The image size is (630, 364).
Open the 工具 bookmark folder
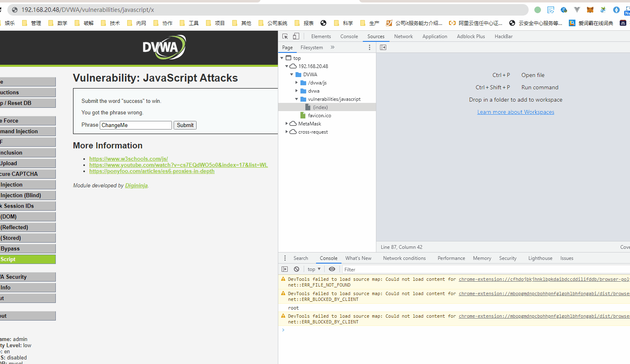coord(189,23)
